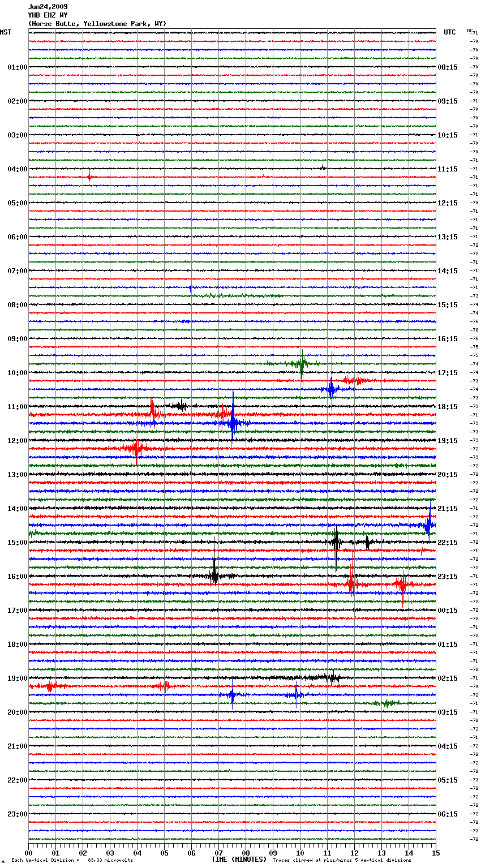Click the TIME (MINUTES) axis title
481x868 pixels.
[239, 860]
